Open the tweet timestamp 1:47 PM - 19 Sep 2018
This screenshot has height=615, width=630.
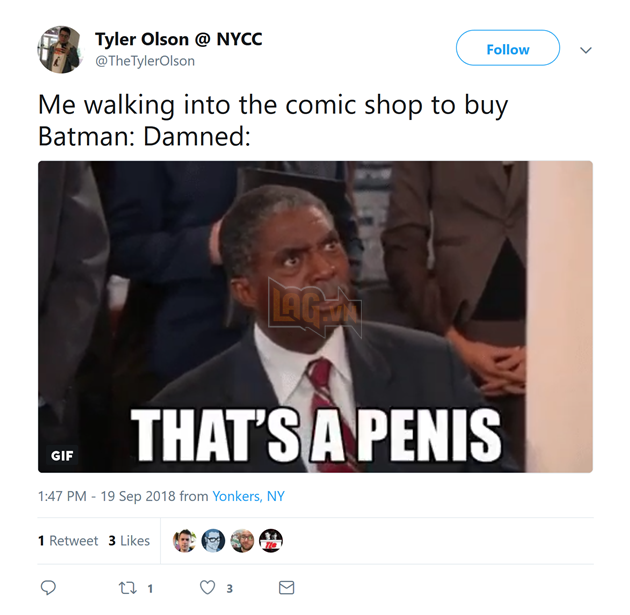pos(106,496)
